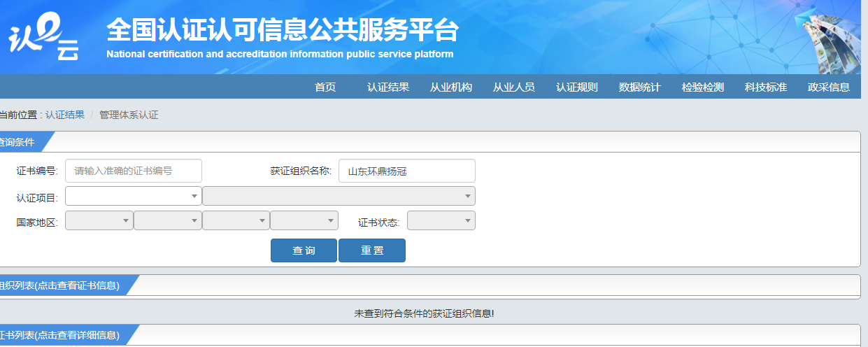Open the 证书状态 dropdown
The width and height of the screenshot is (868, 347).
tap(441, 220)
